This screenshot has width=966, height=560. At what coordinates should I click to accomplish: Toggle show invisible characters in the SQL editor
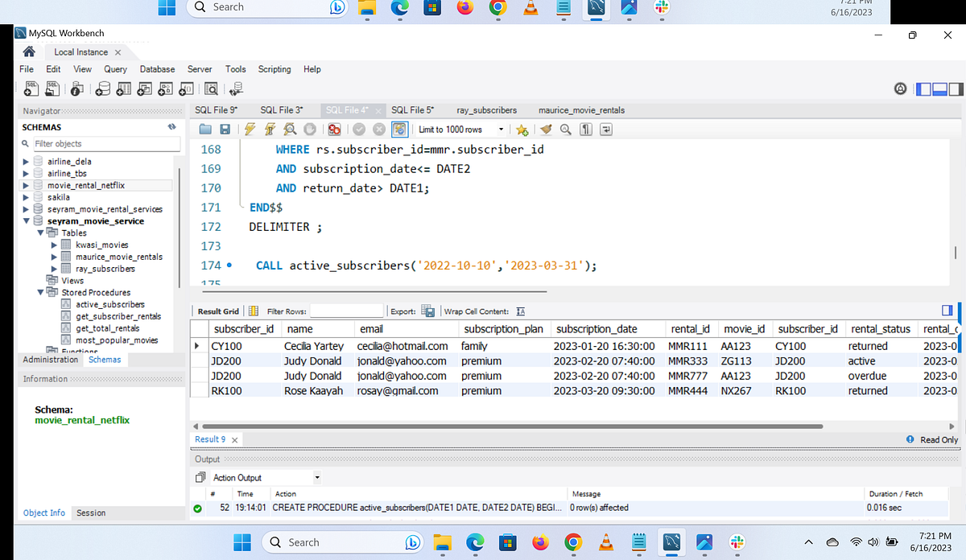(x=585, y=130)
